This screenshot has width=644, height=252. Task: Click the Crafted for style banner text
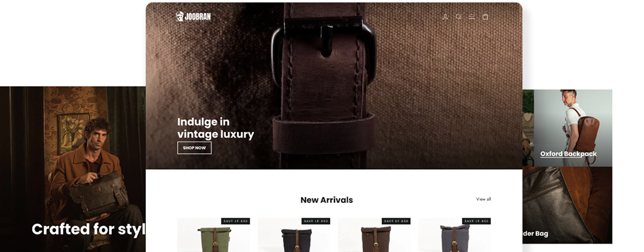89,230
